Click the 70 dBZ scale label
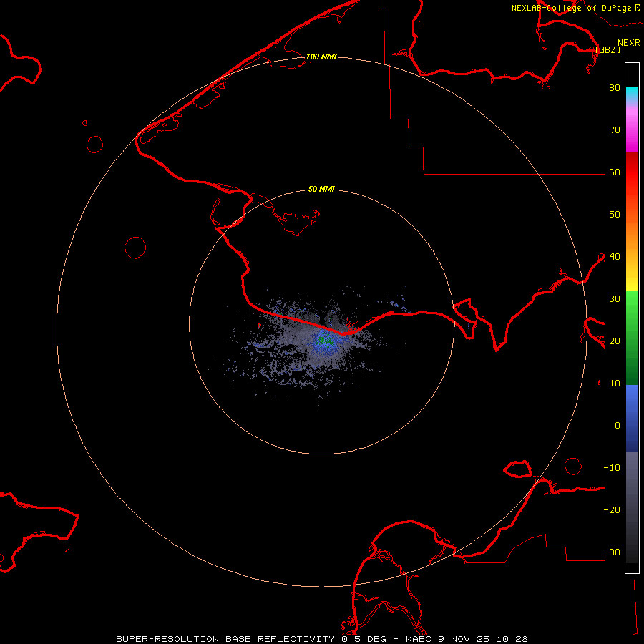644x644 pixels. 615,130
